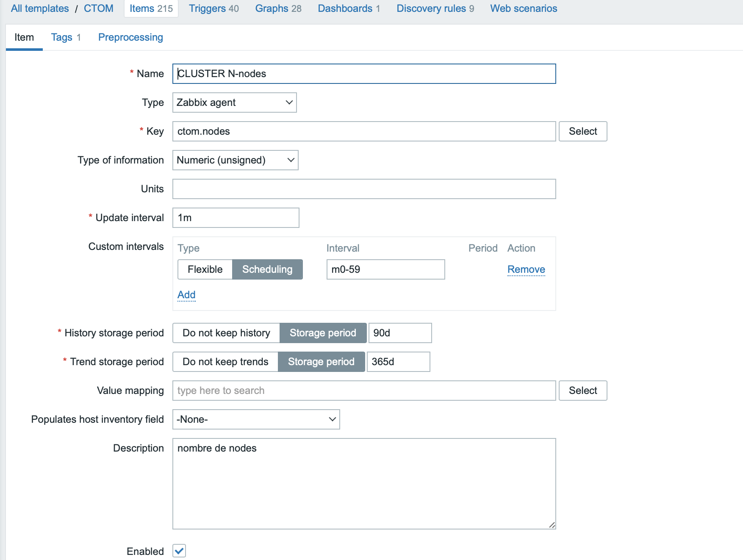Remove the m0-59 custom interval

pos(526,269)
